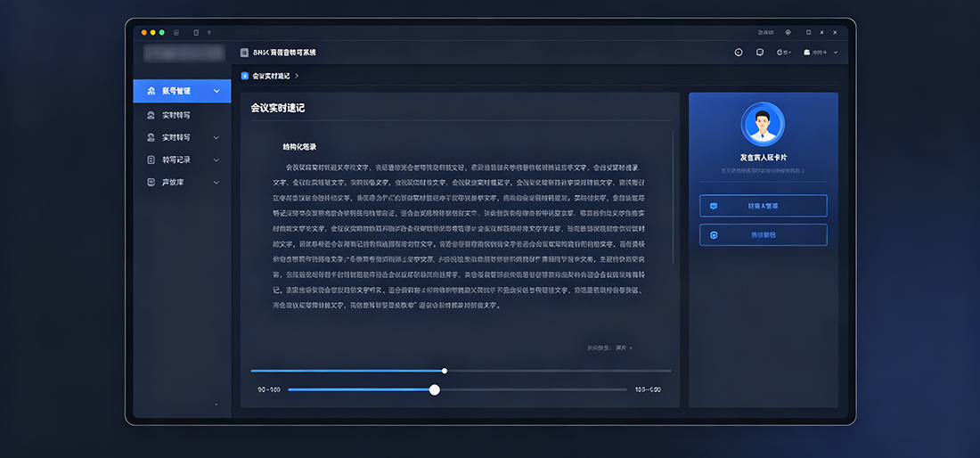Open the user account dropdown chevron
The image size is (980, 458).
[836, 53]
